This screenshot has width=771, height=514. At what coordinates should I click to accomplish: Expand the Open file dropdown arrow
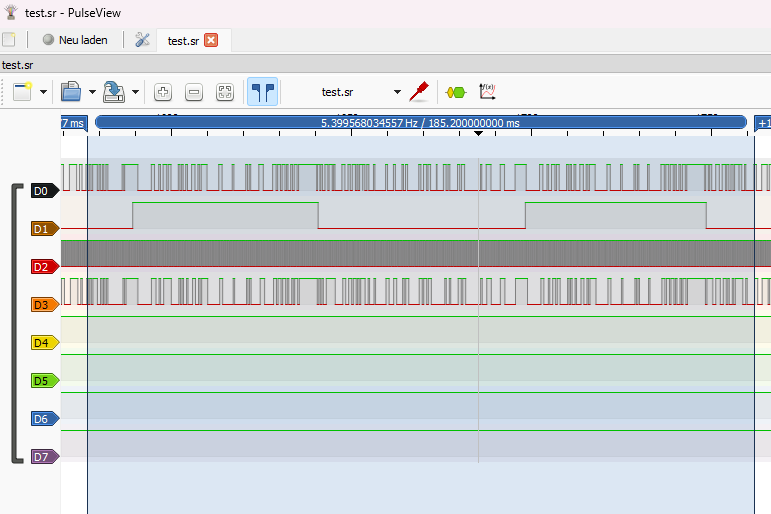(x=92, y=92)
